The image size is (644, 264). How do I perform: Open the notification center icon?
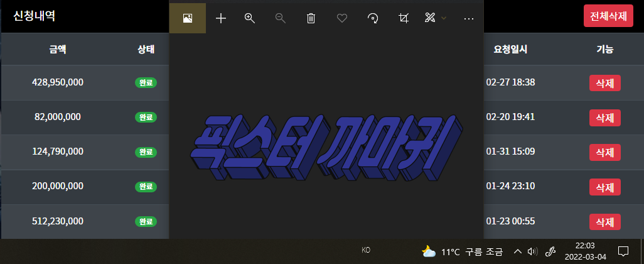click(x=623, y=251)
